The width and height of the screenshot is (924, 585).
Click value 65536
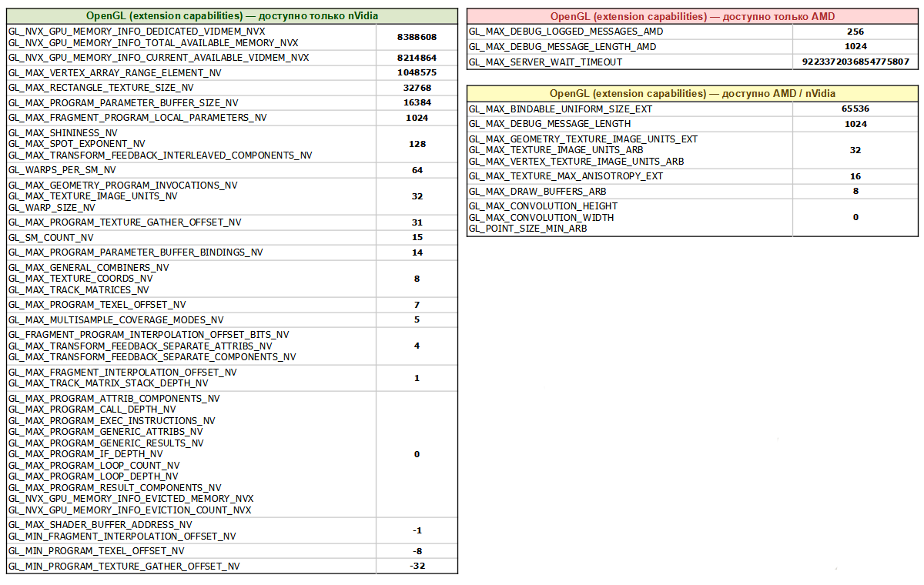tap(855, 109)
